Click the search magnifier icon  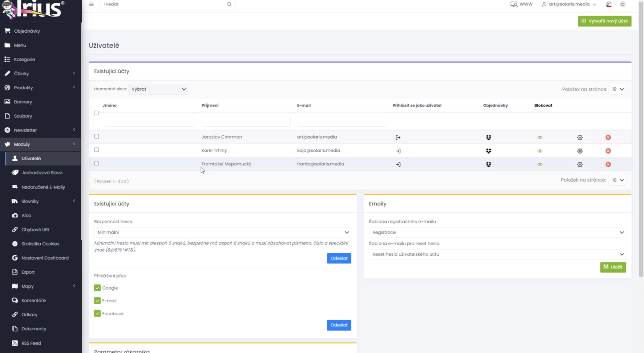(x=229, y=4)
